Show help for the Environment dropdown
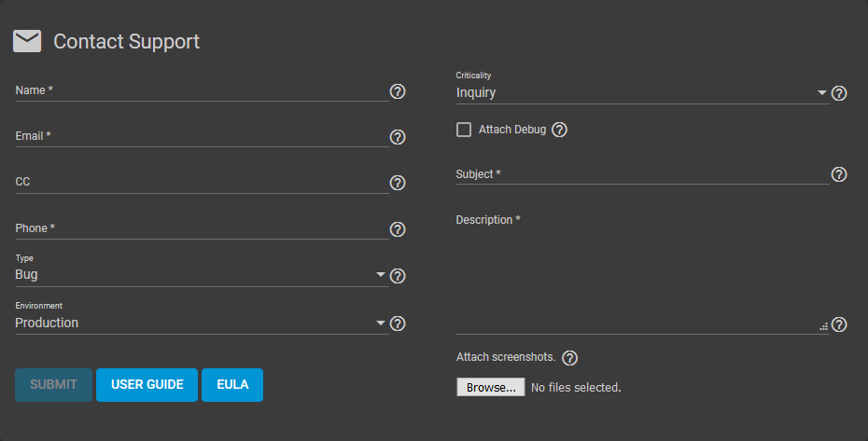Viewport: 868px width, 441px height. coord(398,324)
